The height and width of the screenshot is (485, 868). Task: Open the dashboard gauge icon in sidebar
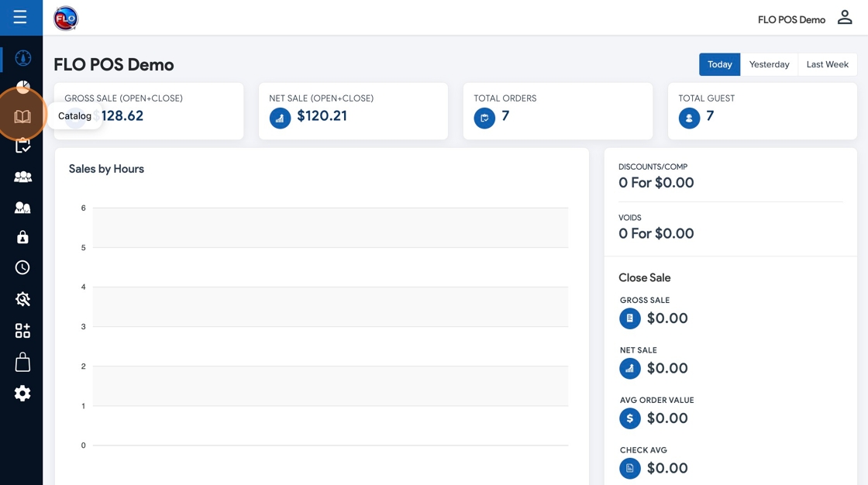tap(22, 58)
